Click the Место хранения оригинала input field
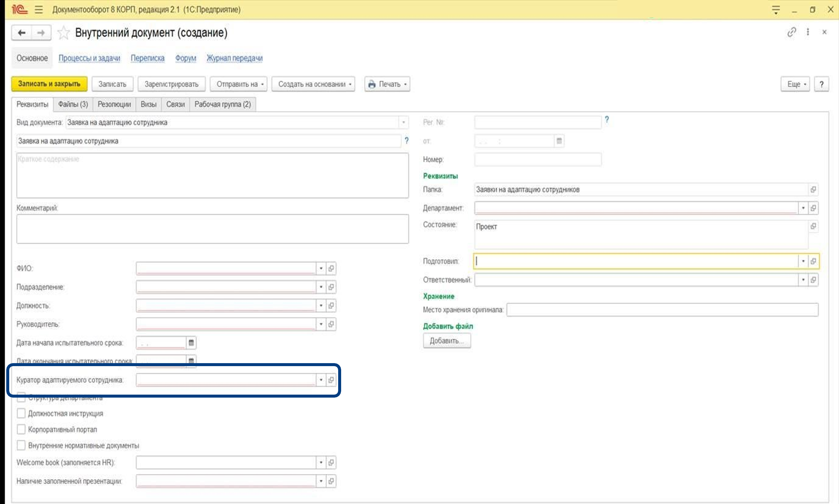Image resolution: width=839 pixels, height=504 pixels. coord(662,310)
